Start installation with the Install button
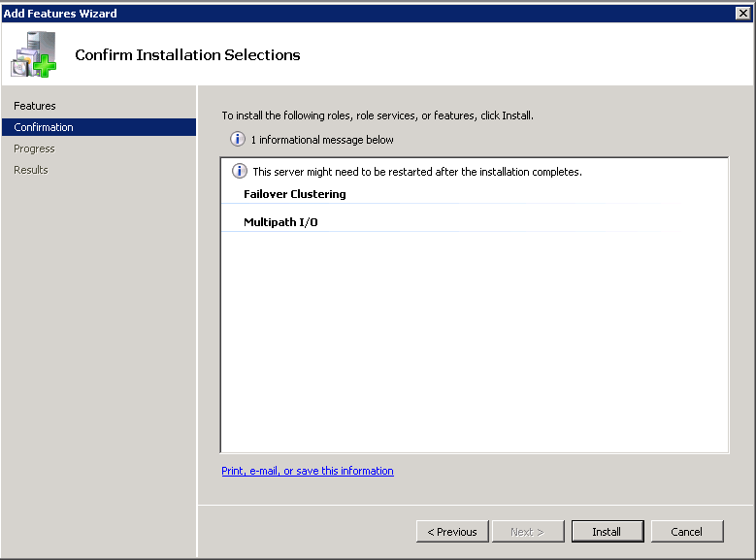This screenshot has width=756, height=560. [x=607, y=532]
